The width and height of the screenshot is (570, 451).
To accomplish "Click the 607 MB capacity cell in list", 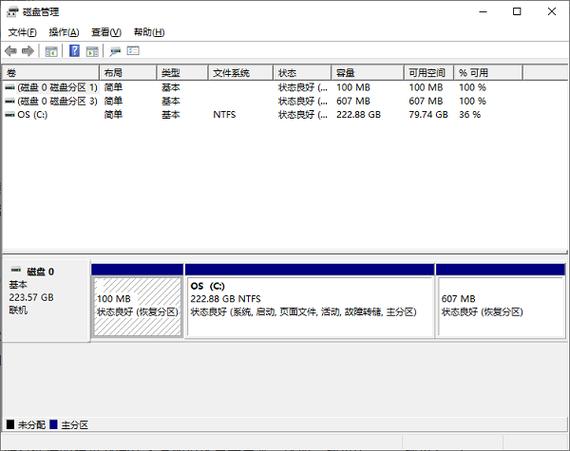I will tap(353, 101).
